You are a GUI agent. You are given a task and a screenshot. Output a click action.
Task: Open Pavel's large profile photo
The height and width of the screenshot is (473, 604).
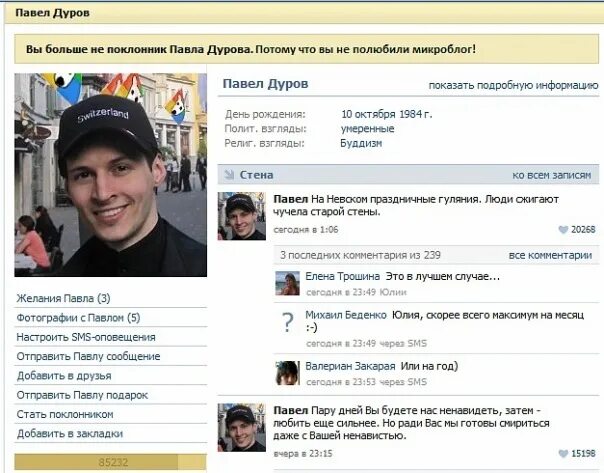click(111, 175)
